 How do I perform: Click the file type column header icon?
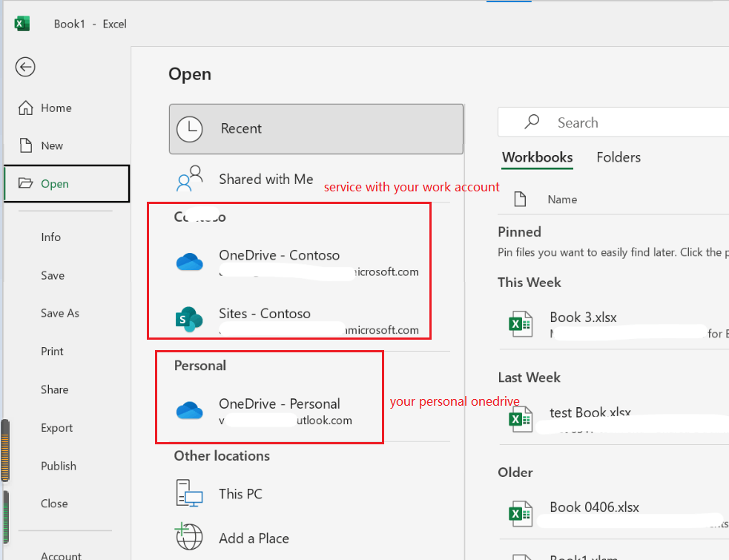[520, 199]
